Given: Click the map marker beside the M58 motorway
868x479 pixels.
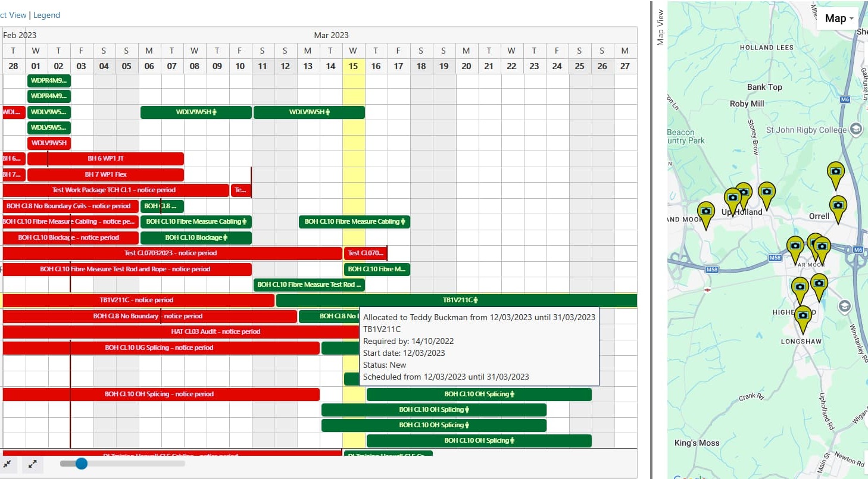Looking at the screenshot, I should point(795,246).
